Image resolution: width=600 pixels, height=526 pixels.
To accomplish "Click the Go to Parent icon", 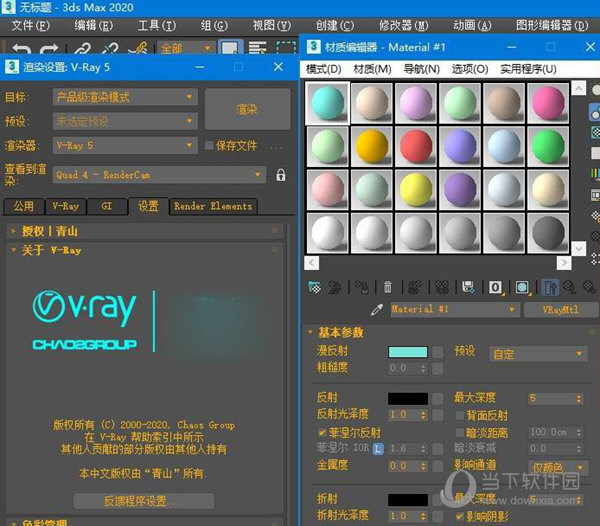I will pyautogui.click(x=569, y=287).
